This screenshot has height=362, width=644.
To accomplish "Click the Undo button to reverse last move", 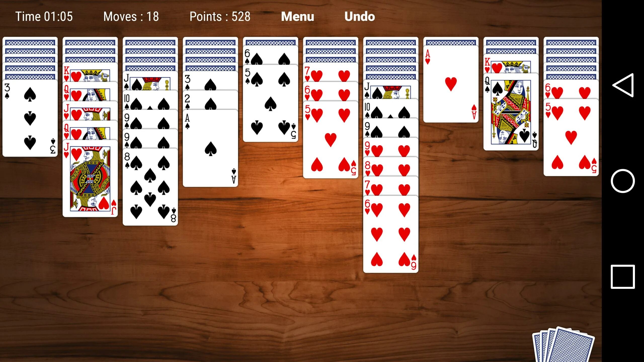I will click(x=359, y=16).
